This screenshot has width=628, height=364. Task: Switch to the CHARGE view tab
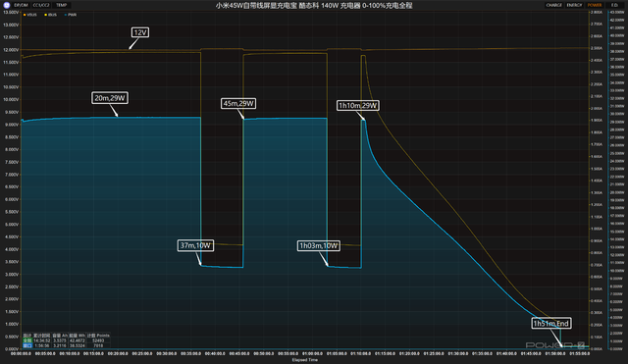pyautogui.click(x=553, y=5)
